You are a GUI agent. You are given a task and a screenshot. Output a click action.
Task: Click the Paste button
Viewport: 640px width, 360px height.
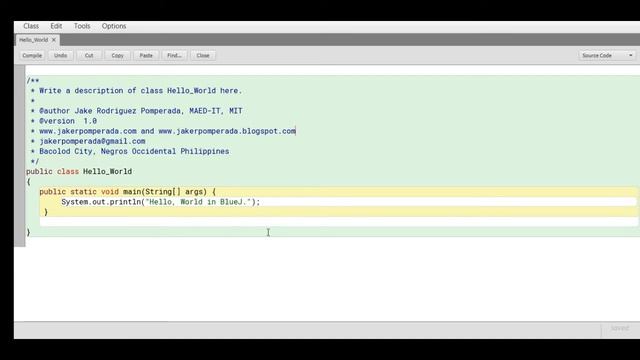(146, 56)
